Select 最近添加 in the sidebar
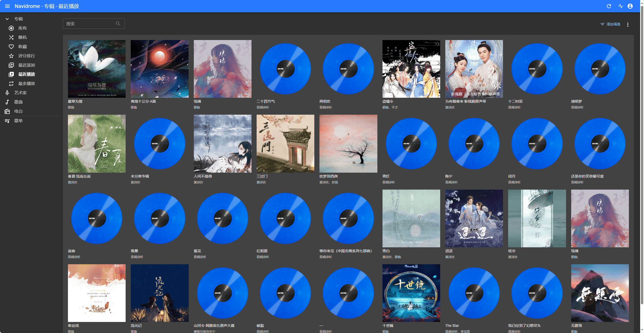 pos(27,65)
